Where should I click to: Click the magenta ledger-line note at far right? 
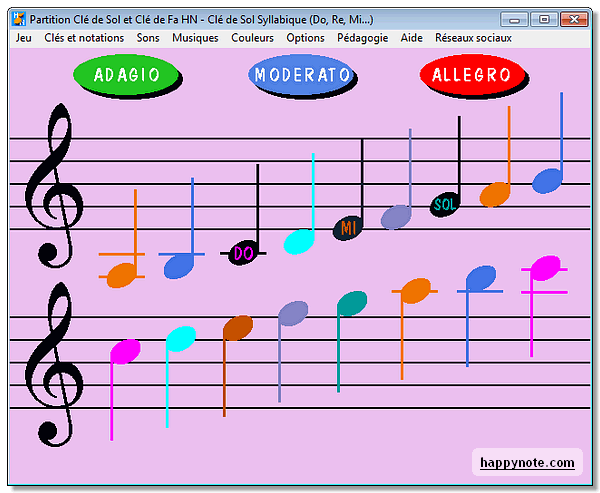tap(545, 268)
